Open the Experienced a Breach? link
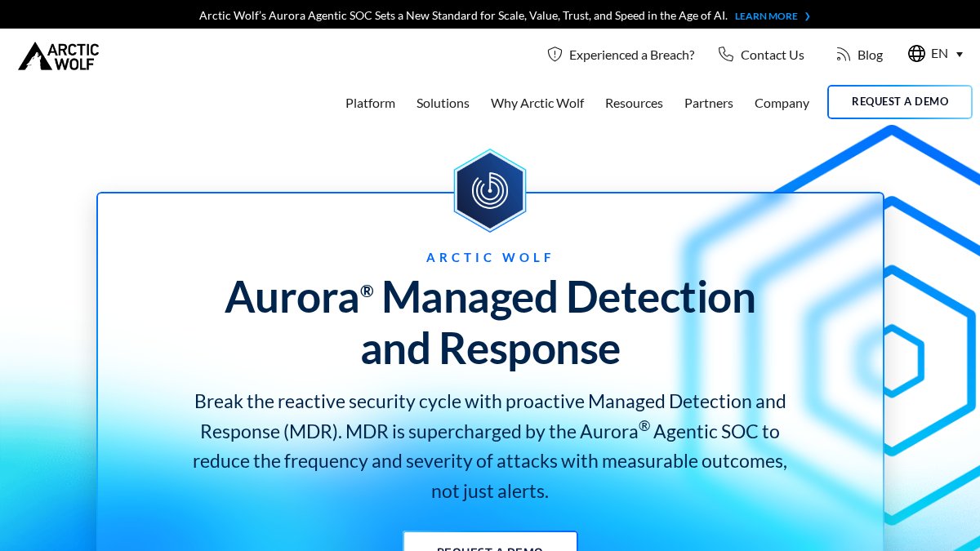Viewport: 980px width, 551px height. click(x=631, y=55)
